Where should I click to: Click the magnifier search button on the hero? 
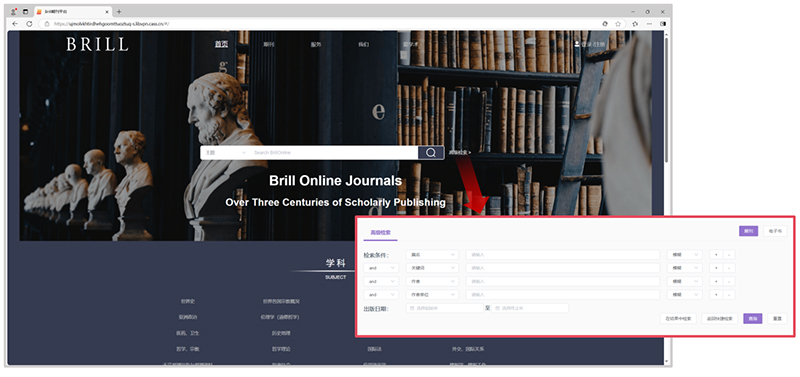pyautogui.click(x=431, y=153)
